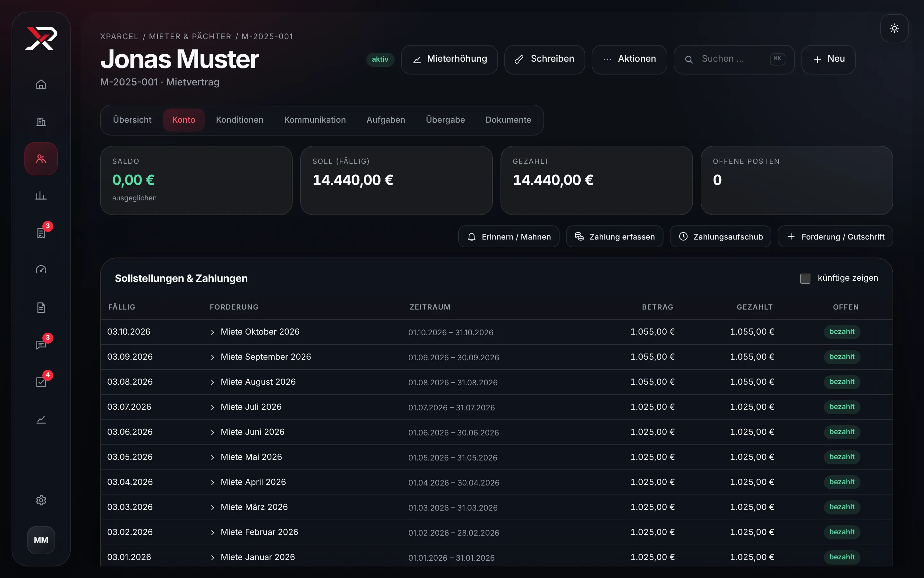This screenshot has height=578, width=924.
Task: Click the 03.04.2026 due date cell
Action: coord(130,482)
